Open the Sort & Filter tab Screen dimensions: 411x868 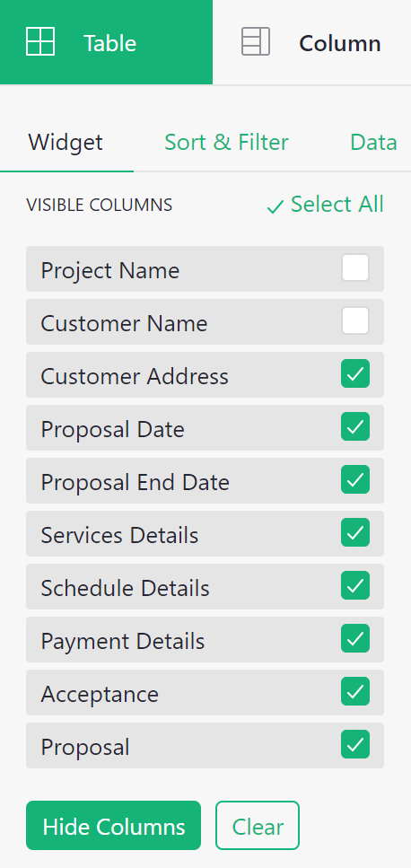click(x=226, y=142)
